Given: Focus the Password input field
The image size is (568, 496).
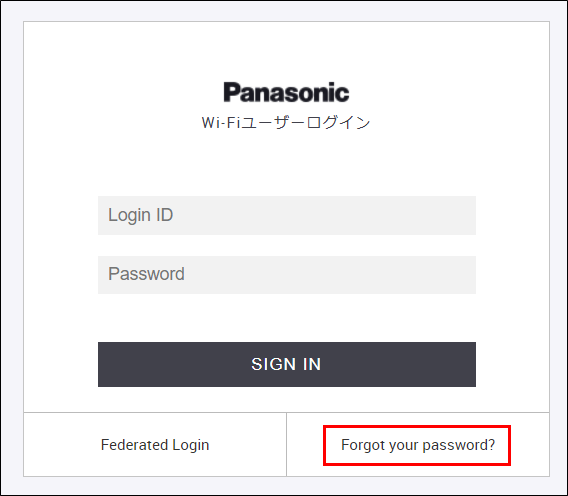Looking at the screenshot, I should coord(287,275).
